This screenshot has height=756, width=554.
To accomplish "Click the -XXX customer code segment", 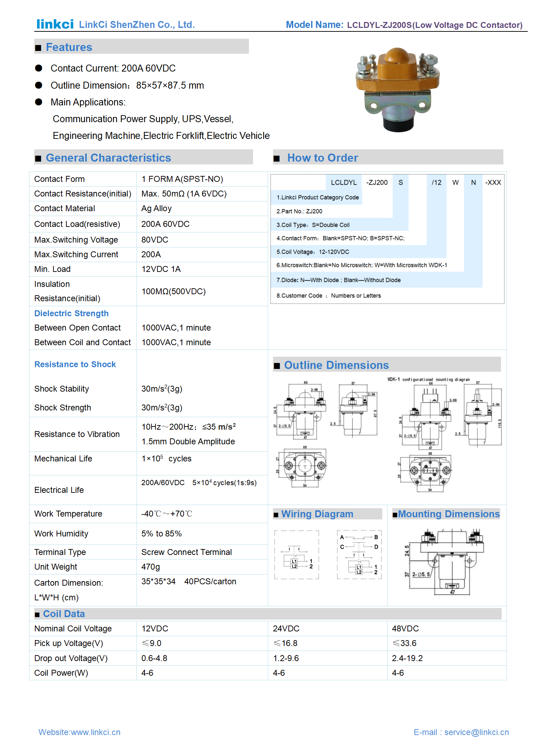I will pyautogui.click(x=493, y=183).
